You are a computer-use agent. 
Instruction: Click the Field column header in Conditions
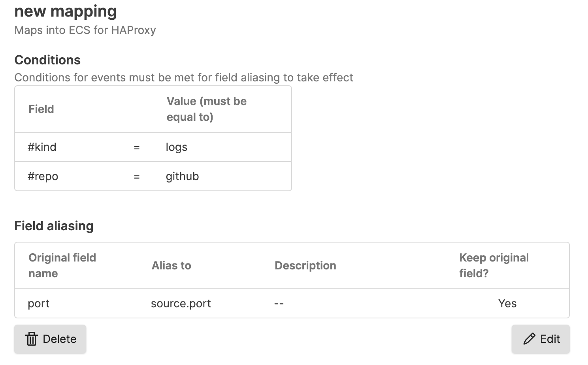click(x=41, y=109)
